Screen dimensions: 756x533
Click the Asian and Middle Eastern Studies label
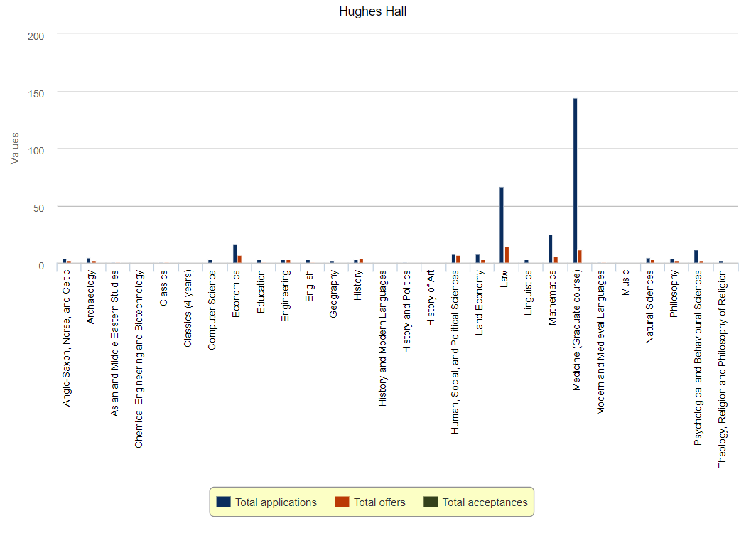click(115, 343)
